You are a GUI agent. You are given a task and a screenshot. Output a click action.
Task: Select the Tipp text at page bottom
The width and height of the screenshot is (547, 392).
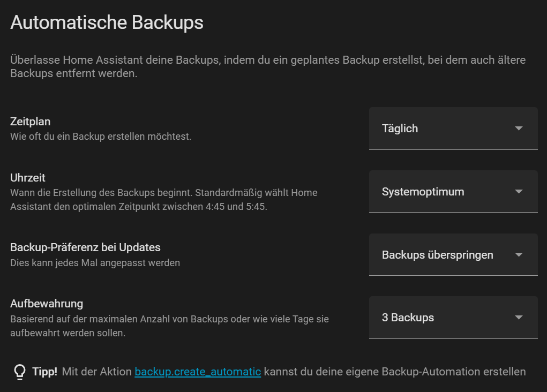tap(46, 371)
